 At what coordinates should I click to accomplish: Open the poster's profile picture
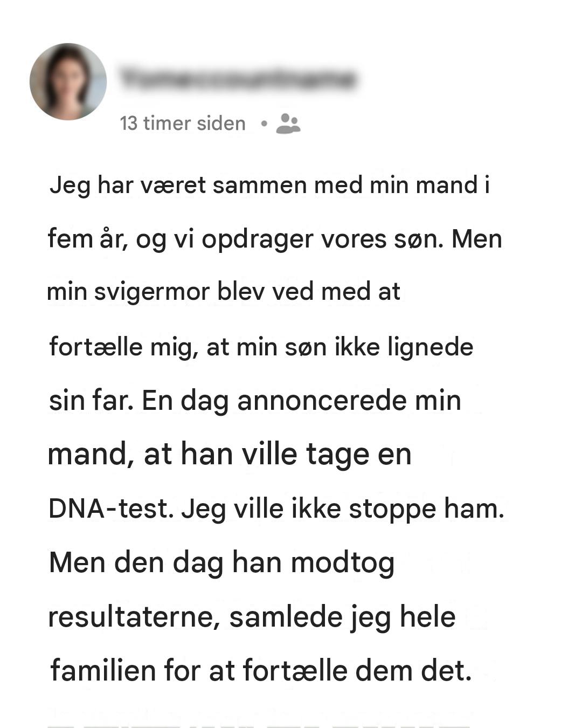click(68, 81)
